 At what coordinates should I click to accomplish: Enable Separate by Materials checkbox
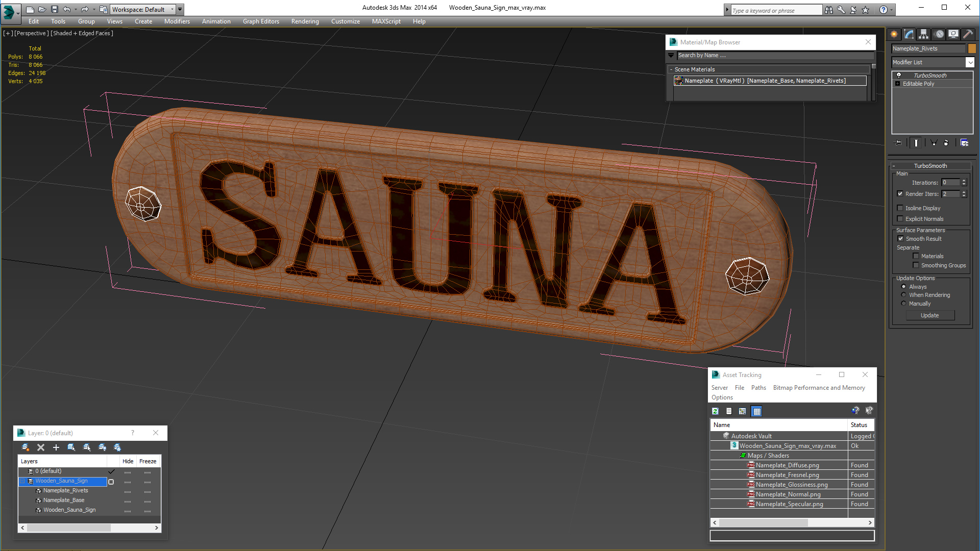pos(916,256)
